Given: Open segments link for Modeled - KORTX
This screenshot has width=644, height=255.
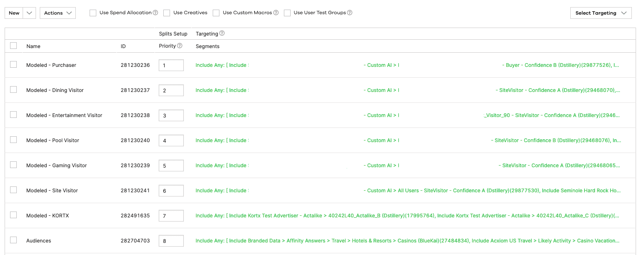Looking at the screenshot, I should coord(407,216).
